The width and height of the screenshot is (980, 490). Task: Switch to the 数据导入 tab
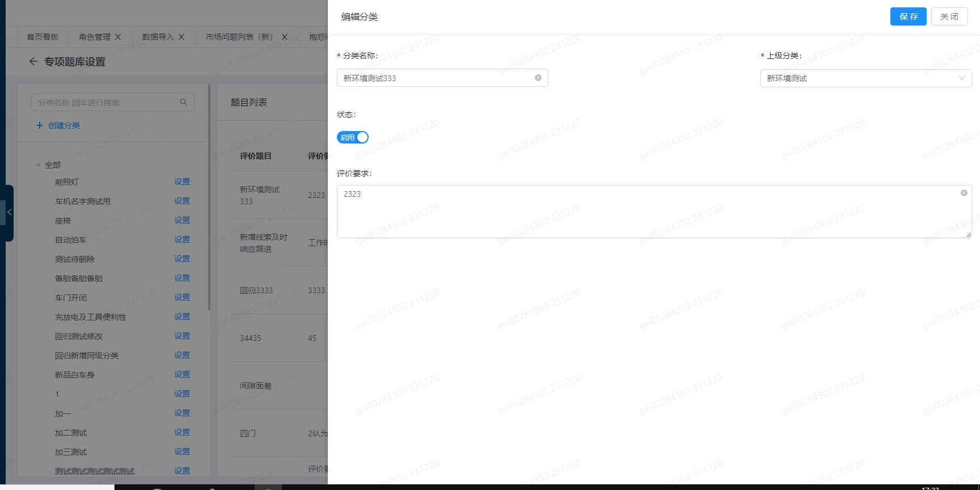[x=158, y=37]
